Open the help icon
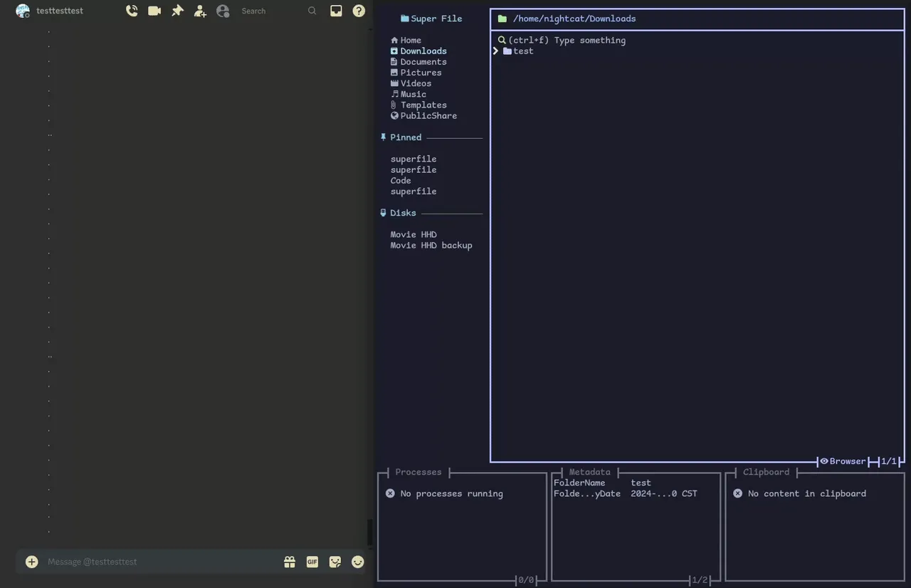Viewport: 911px width, 588px height. click(x=359, y=11)
